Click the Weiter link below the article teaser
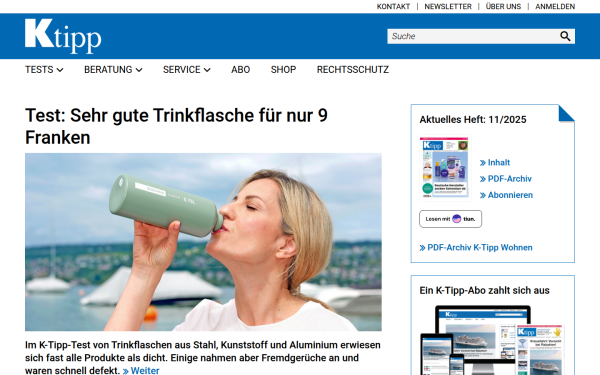 (x=141, y=370)
